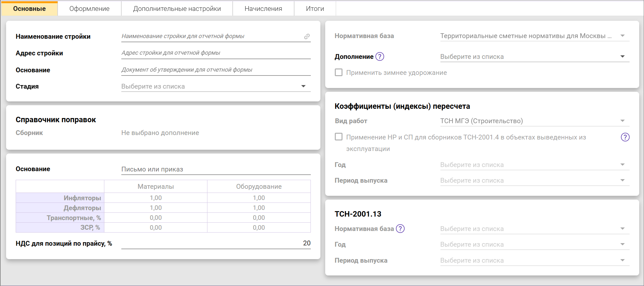Screen dimensions: 644x286
Task: Open the Стадия dropdown list
Action: (303, 86)
